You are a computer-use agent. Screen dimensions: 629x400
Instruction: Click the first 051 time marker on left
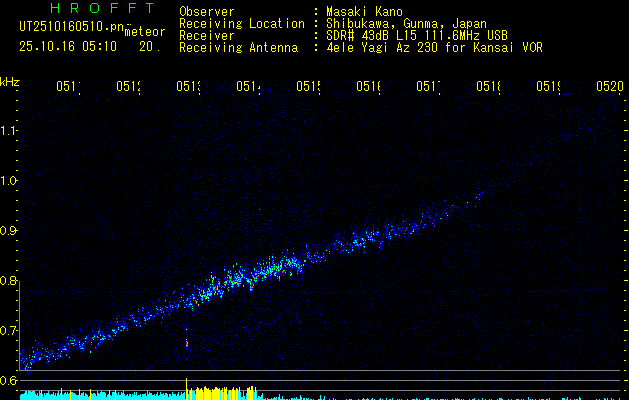[67, 87]
